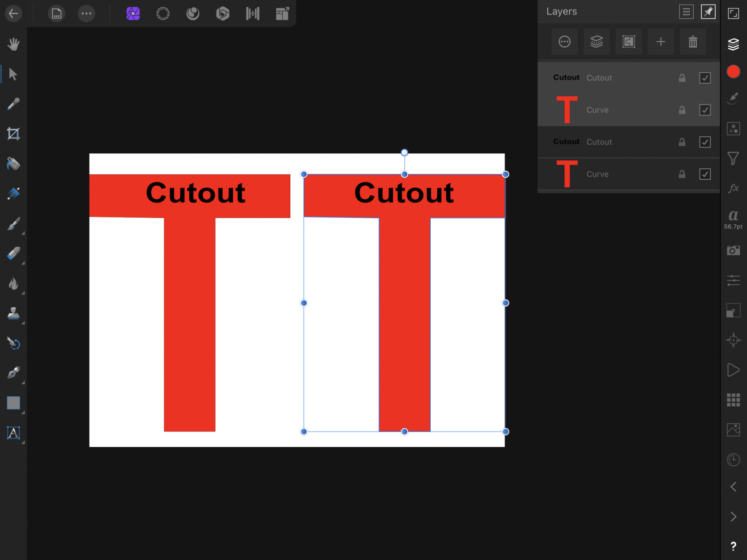Select the Move arrow tool

(x=13, y=74)
